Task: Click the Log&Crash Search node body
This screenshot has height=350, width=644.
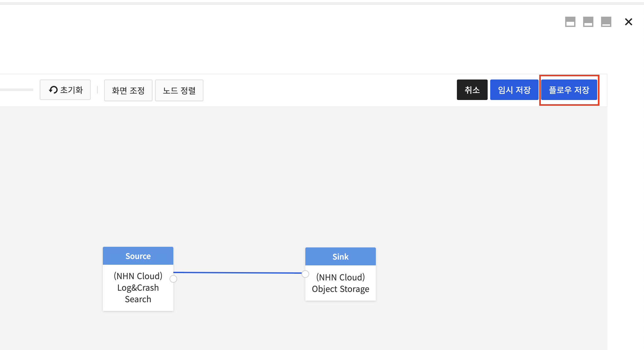Action: click(x=138, y=288)
